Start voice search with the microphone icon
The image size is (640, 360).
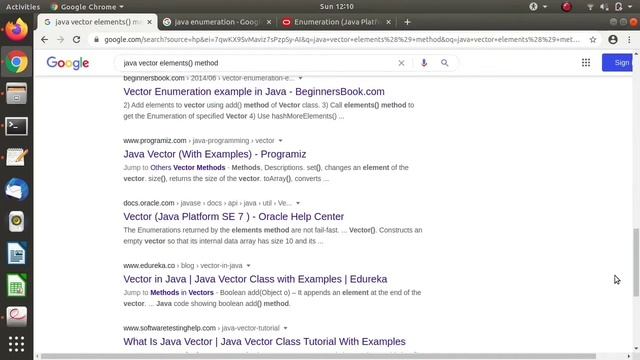(424, 63)
